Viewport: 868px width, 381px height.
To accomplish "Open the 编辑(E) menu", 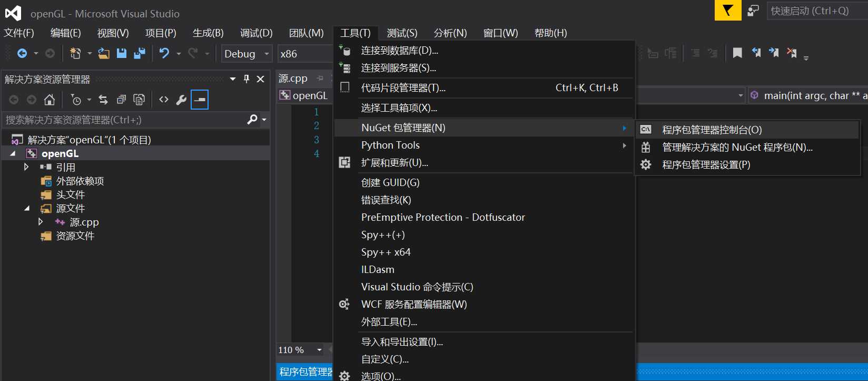I will (66, 33).
